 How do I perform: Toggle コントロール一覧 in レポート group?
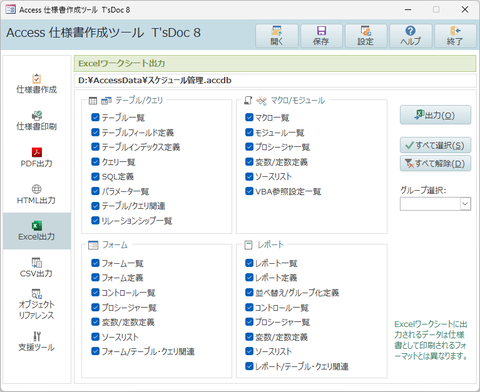click(x=249, y=307)
